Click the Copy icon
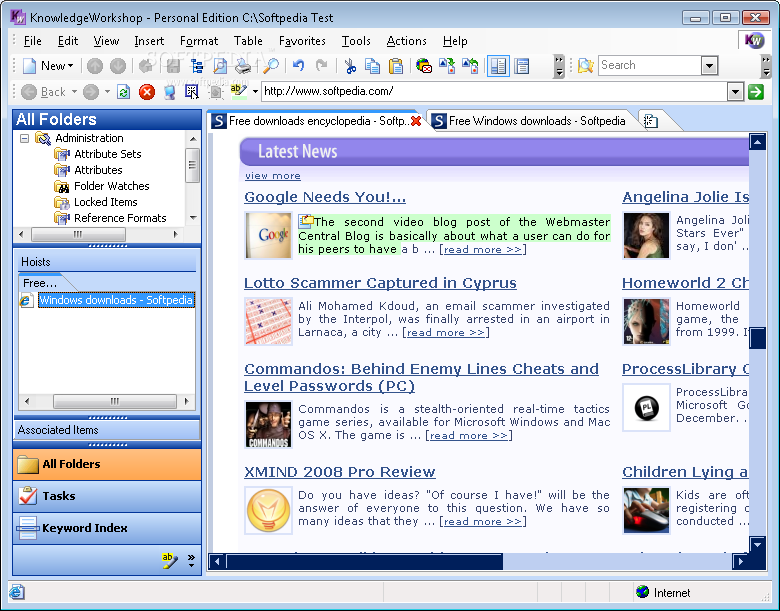The height and width of the screenshot is (611, 780). tap(372, 66)
